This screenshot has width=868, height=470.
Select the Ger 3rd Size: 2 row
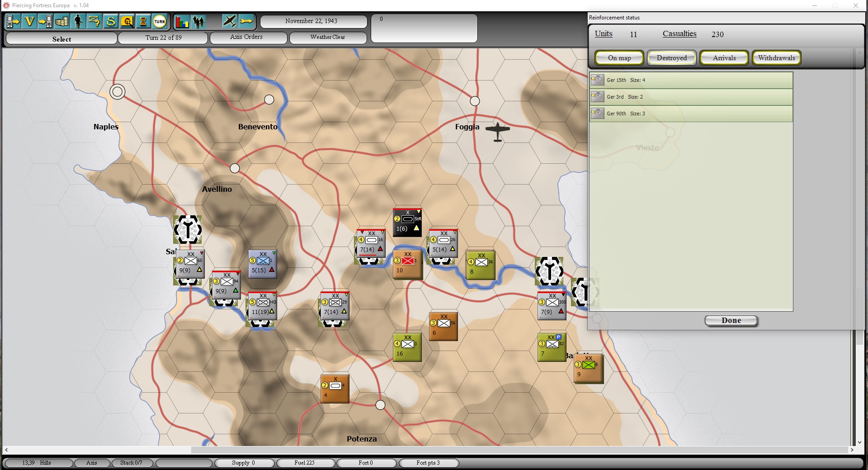(x=691, y=97)
